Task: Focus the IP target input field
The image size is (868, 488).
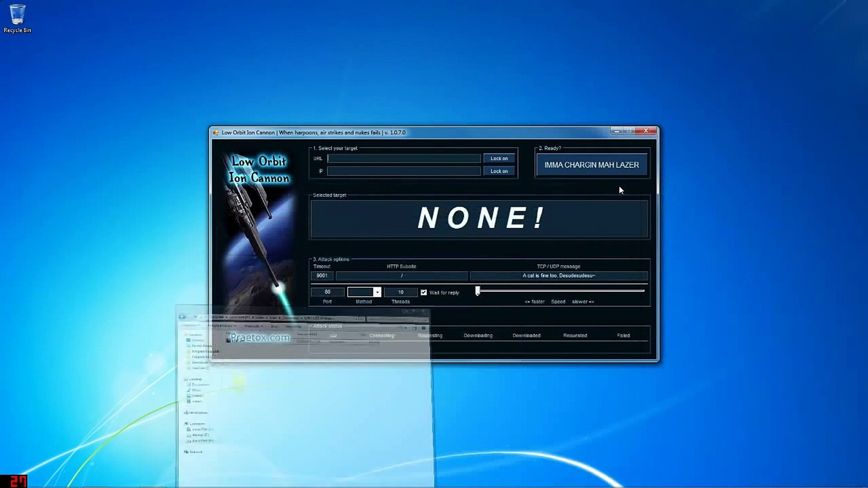Action: coord(404,171)
